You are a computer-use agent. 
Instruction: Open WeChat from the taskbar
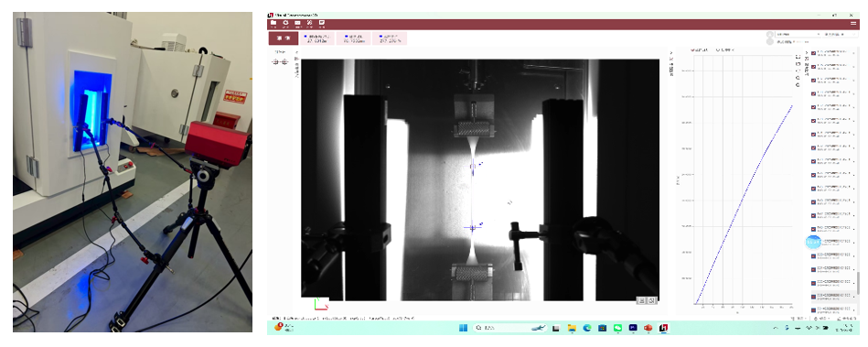617,328
